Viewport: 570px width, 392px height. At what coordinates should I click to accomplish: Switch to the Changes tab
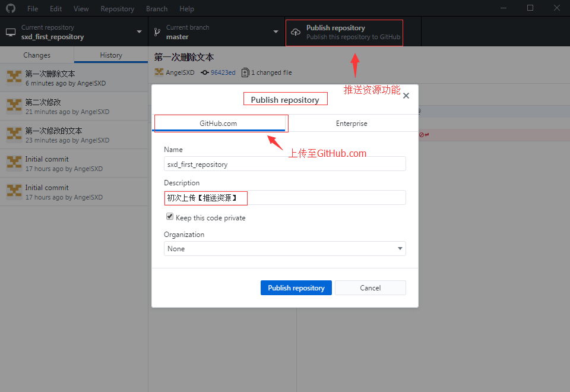[37, 55]
